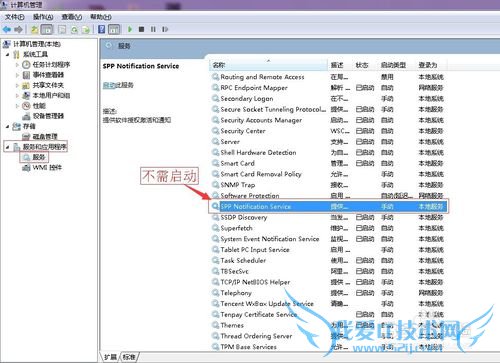Image resolution: width=500 pixels, height=363 pixels.
Task: Start the service with green play icon
Action: coord(130,29)
